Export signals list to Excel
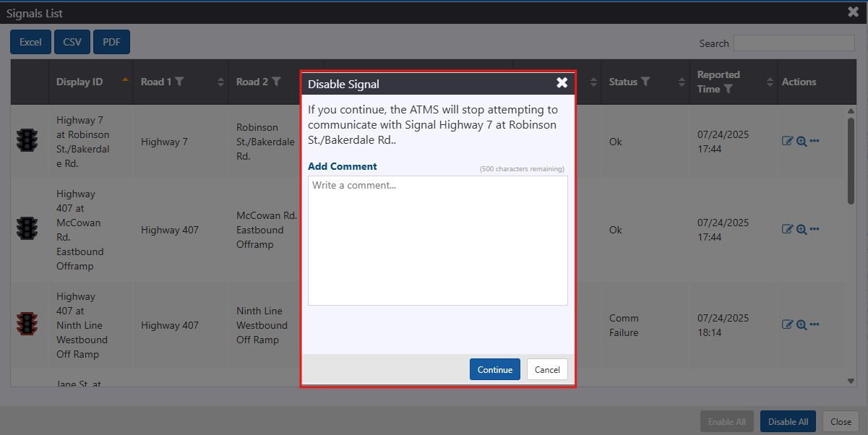Screen dimensions: 868x435 [30, 42]
